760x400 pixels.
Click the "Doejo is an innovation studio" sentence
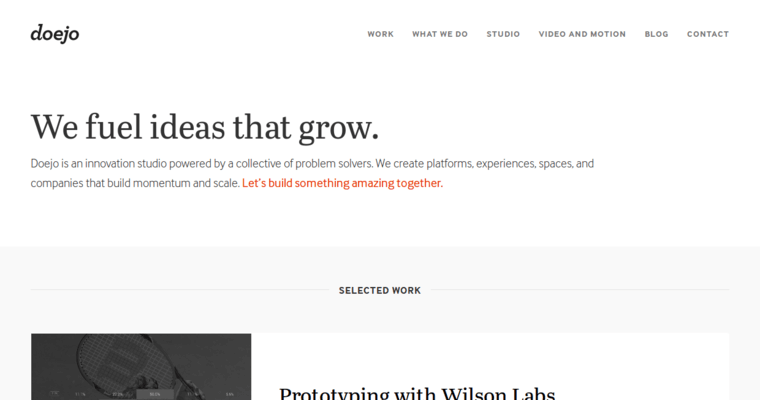(x=202, y=163)
